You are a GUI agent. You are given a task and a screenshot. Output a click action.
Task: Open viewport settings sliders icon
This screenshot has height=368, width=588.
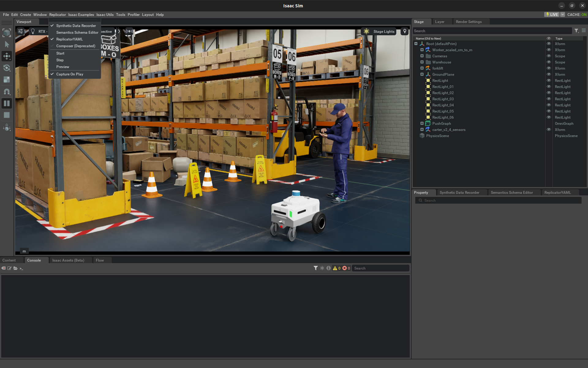coord(21,31)
